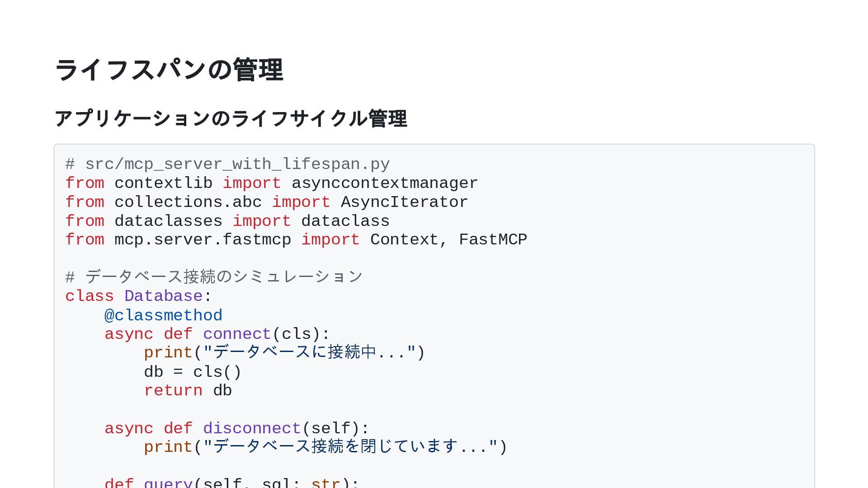
Task: Click the heading ライフスパンの管理
Action: click(x=169, y=70)
